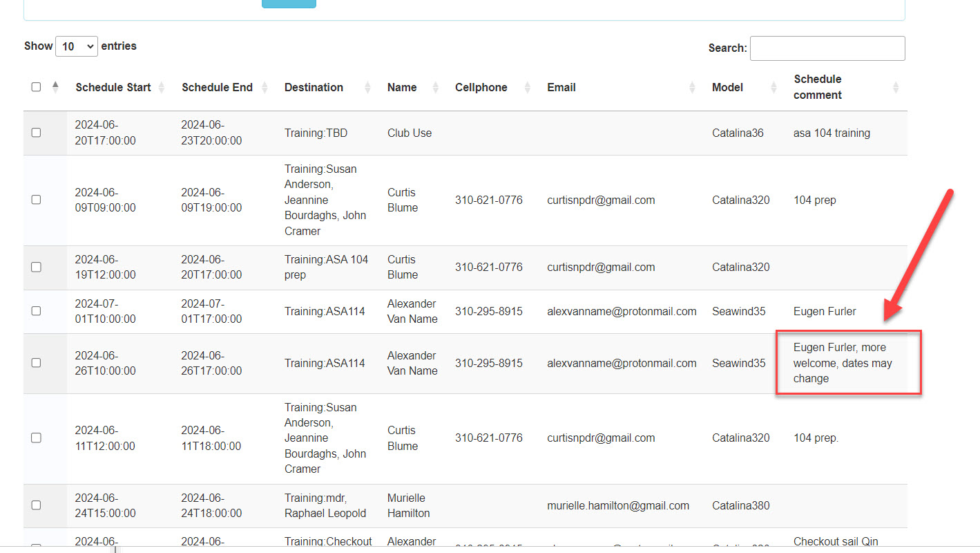This screenshot has height=553, width=980.
Task: Click the Email column sort arrows
Action: tap(692, 88)
